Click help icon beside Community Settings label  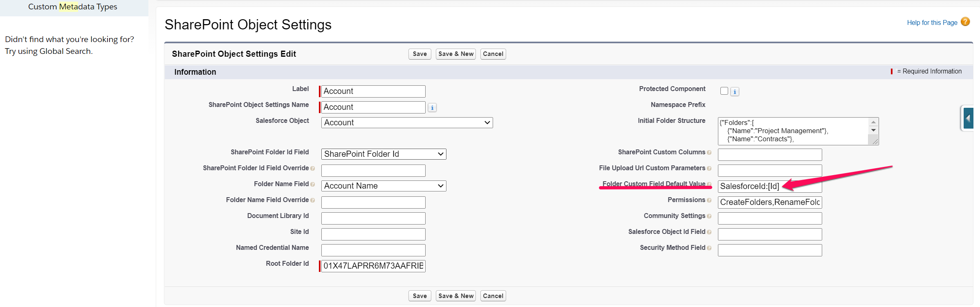click(709, 216)
